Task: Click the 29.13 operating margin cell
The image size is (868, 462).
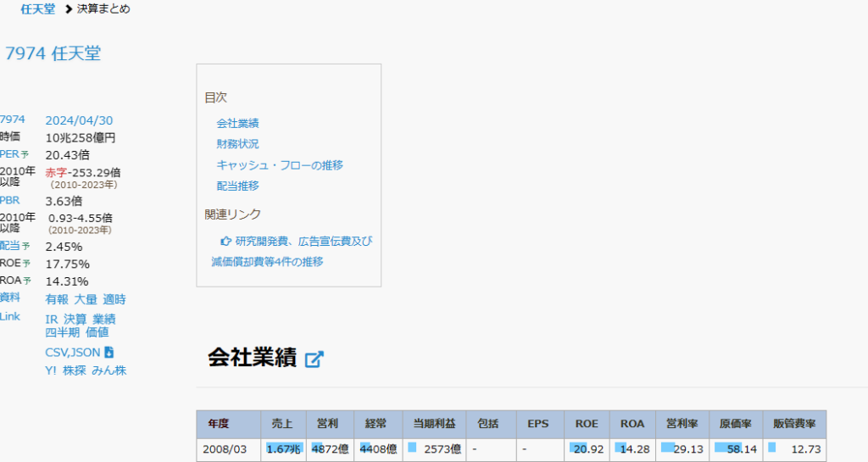Action: click(682, 450)
